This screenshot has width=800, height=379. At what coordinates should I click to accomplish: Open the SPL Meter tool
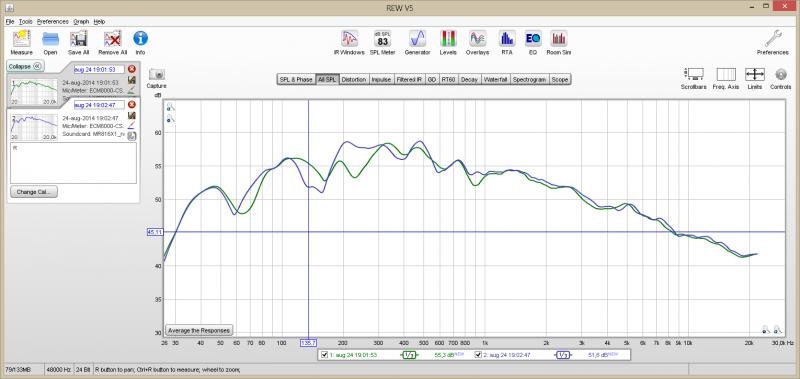pos(383,39)
